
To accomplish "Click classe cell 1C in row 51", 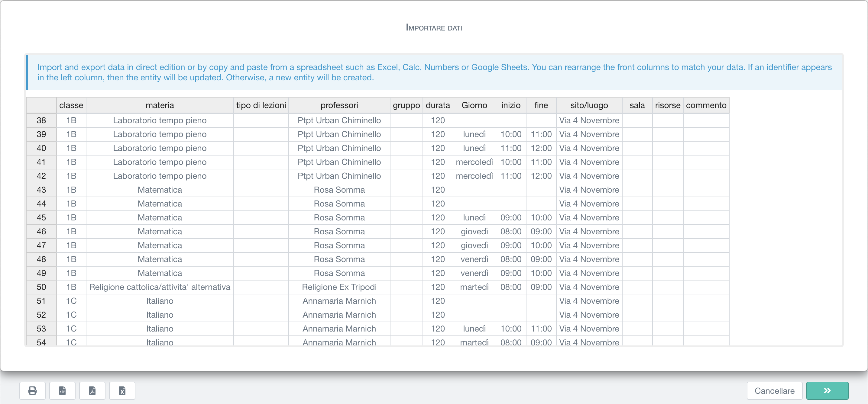I will [x=71, y=301].
